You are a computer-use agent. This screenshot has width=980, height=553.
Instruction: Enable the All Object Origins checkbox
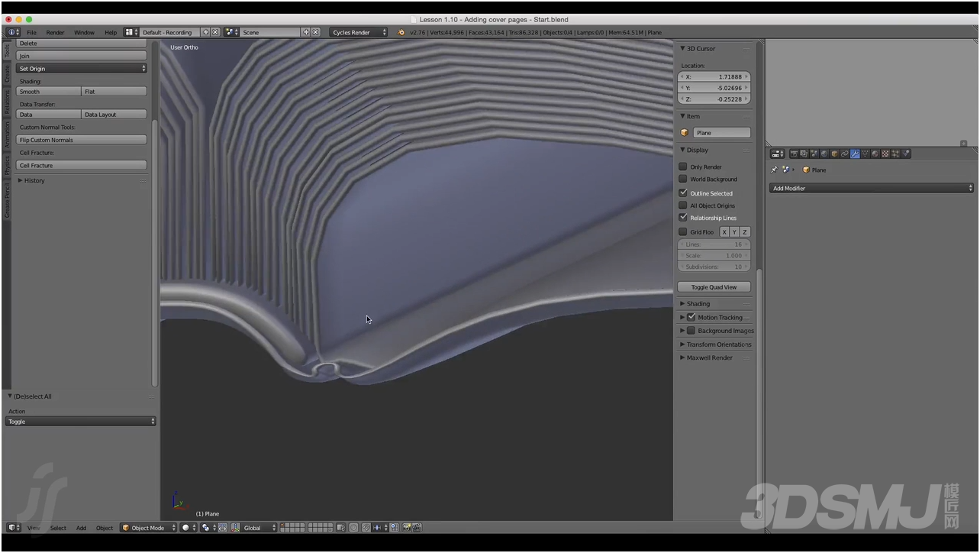683,205
